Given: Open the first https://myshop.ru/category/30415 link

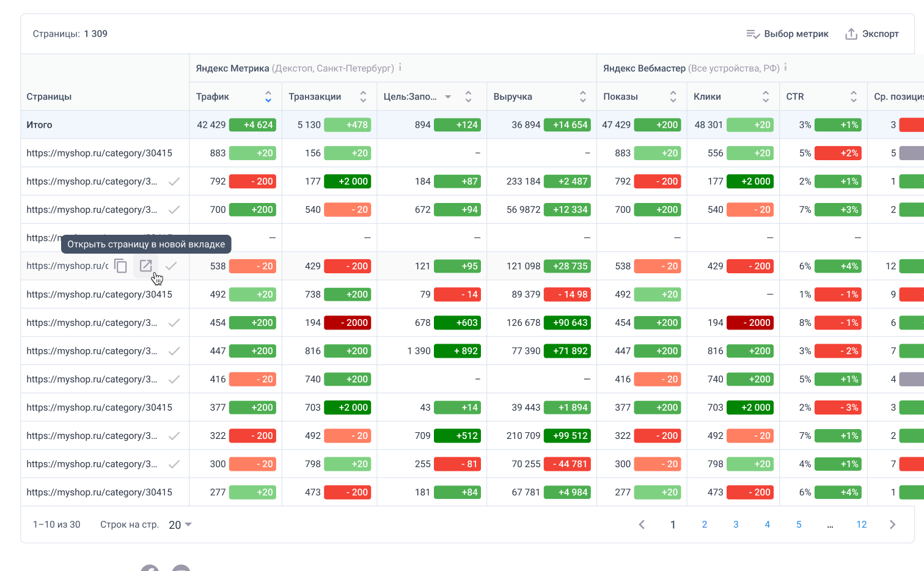Looking at the screenshot, I should pyautogui.click(x=100, y=153).
